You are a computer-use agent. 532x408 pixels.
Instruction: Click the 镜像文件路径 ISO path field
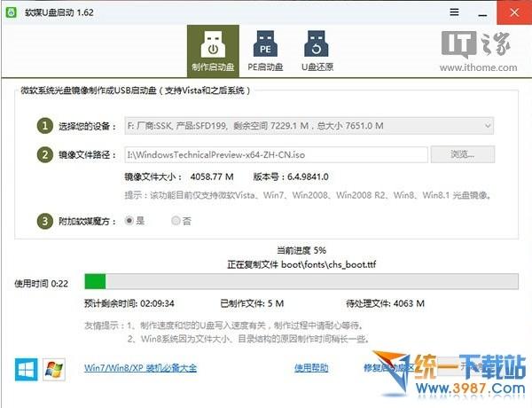tap(276, 155)
